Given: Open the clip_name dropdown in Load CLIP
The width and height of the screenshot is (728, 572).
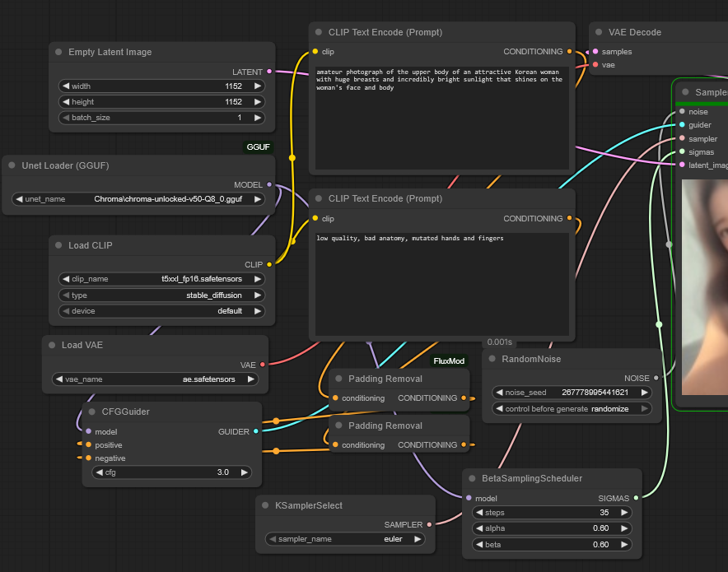Looking at the screenshot, I should click(x=161, y=279).
